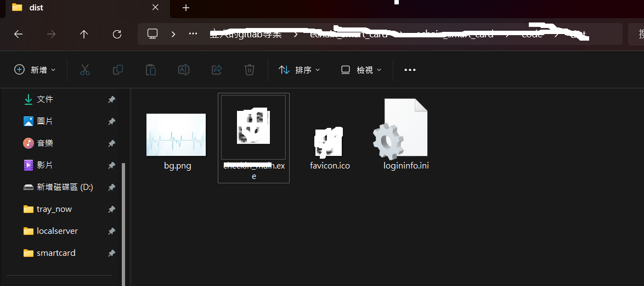Click the bg.png file name label
The width and height of the screenshot is (644, 286).
point(177,166)
